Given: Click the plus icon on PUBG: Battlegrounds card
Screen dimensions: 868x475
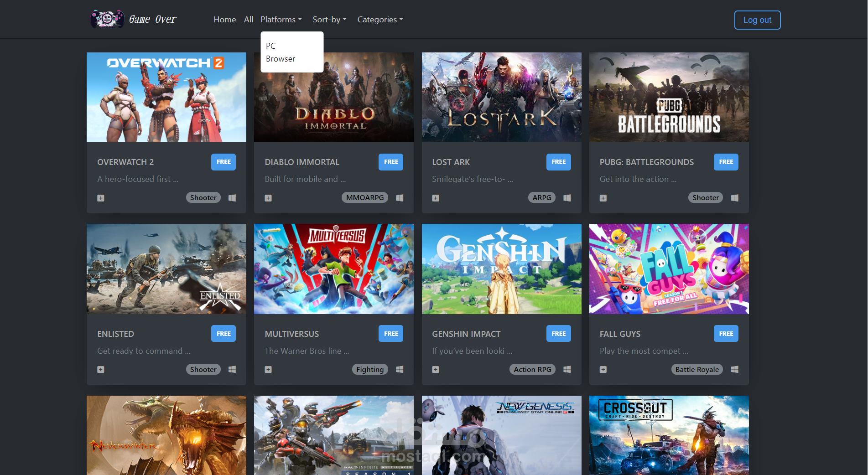Looking at the screenshot, I should (x=603, y=198).
